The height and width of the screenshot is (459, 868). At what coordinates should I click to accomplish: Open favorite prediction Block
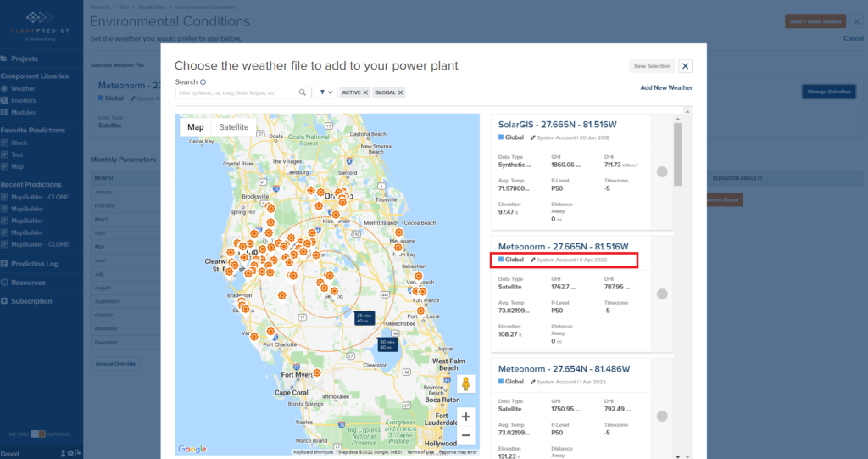(x=19, y=143)
